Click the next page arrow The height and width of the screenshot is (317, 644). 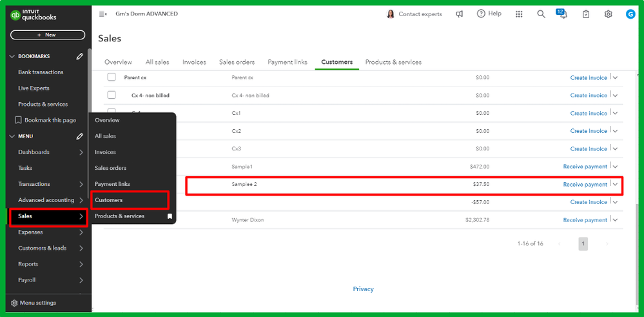(607, 244)
